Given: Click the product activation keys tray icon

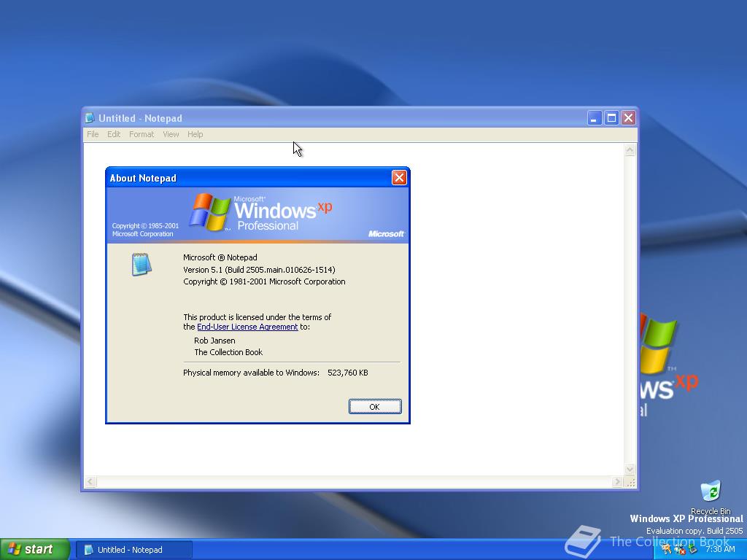Looking at the screenshot, I should [667, 550].
